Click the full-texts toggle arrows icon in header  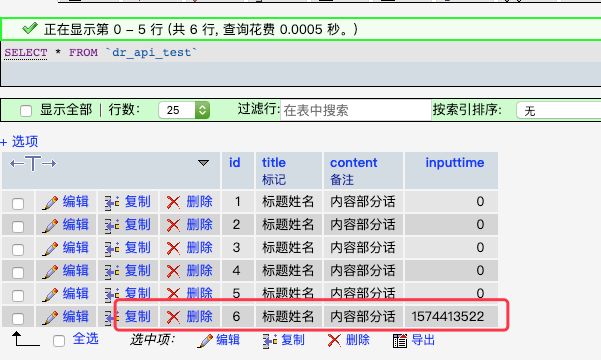33,164
